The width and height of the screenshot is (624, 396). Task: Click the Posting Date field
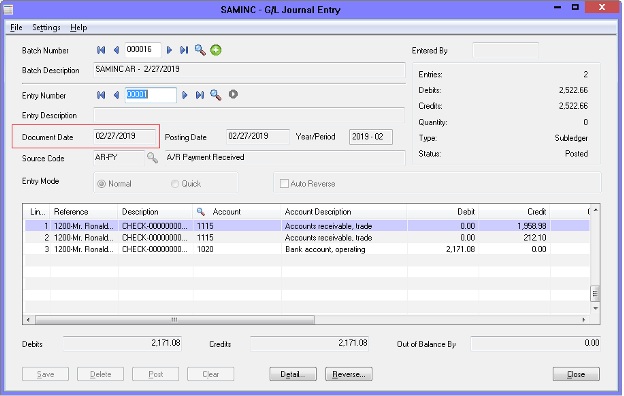tap(258, 137)
